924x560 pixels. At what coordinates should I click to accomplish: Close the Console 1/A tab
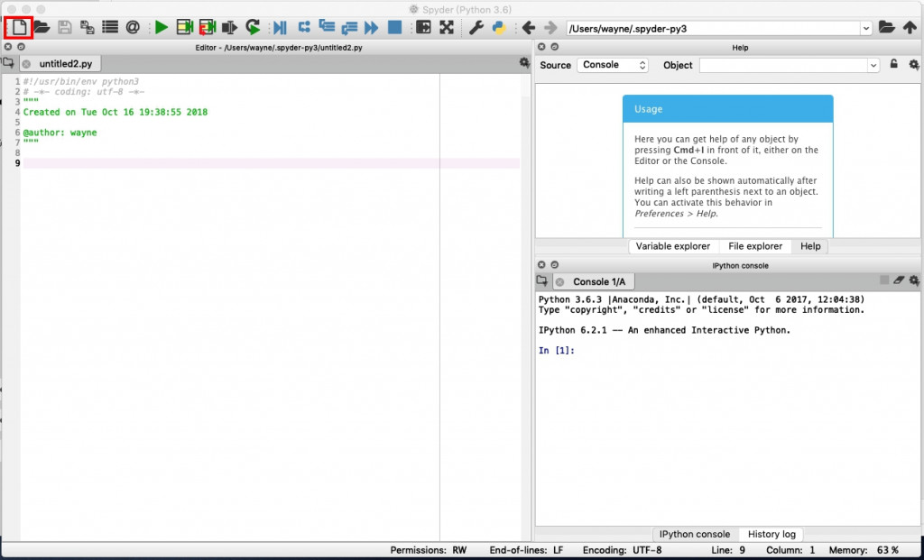(x=559, y=281)
